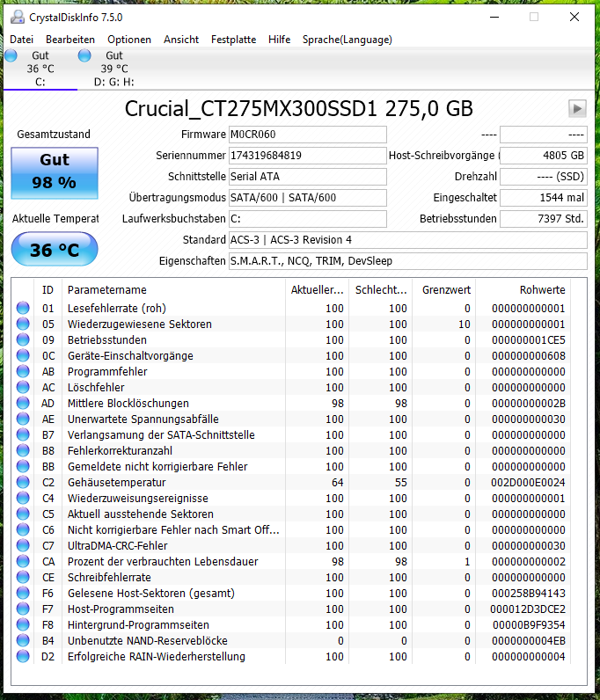Click the CrystalDiskInfo app icon in title bar
The height and width of the screenshot is (700, 600).
(x=18, y=17)
